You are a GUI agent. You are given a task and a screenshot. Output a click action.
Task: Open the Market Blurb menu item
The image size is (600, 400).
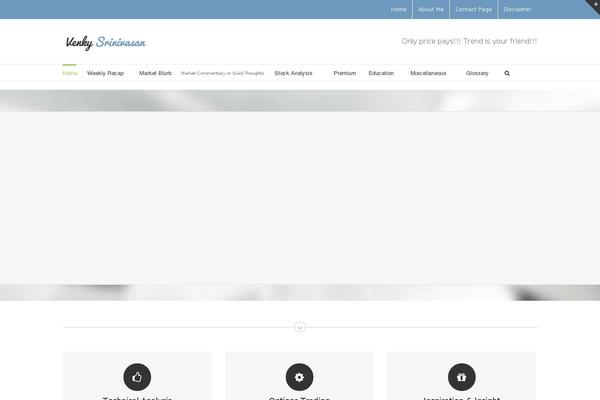click(x=155, y=73)
